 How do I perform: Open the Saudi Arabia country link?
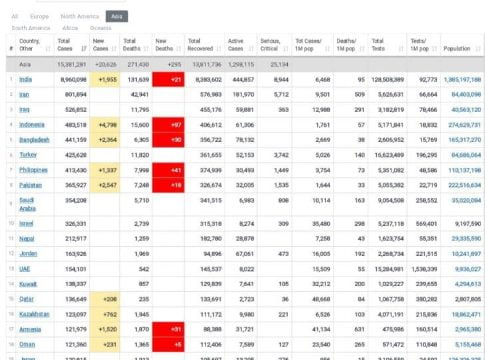tap(27, 204)
